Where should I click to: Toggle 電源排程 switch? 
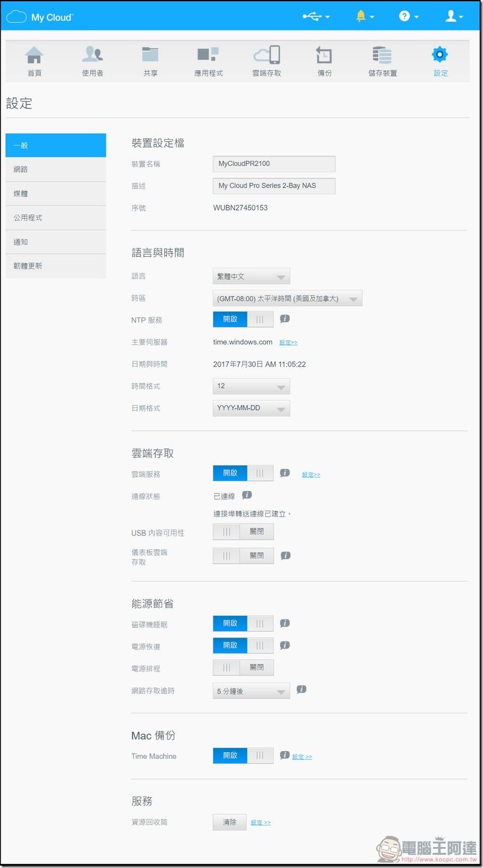(x=243, y=667)
